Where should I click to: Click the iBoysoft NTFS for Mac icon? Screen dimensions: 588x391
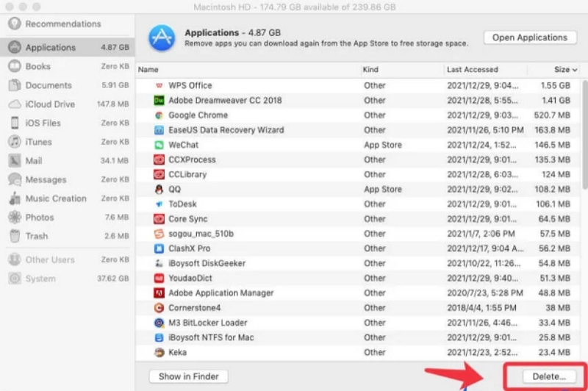point(159,337)
